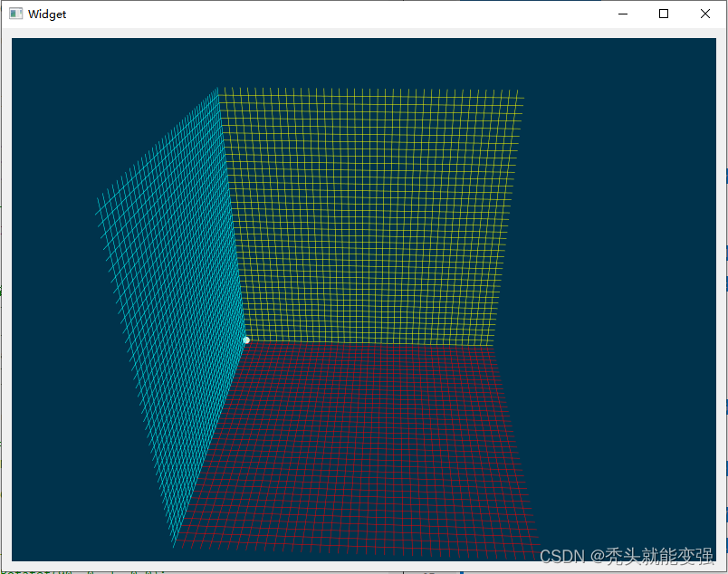Maximize the Widget window

(662, 14)
